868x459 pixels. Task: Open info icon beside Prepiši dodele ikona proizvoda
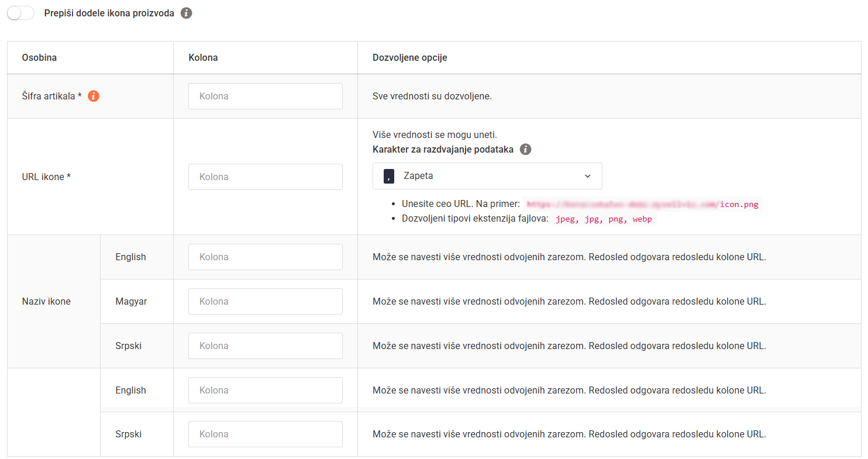click(186, 13)
